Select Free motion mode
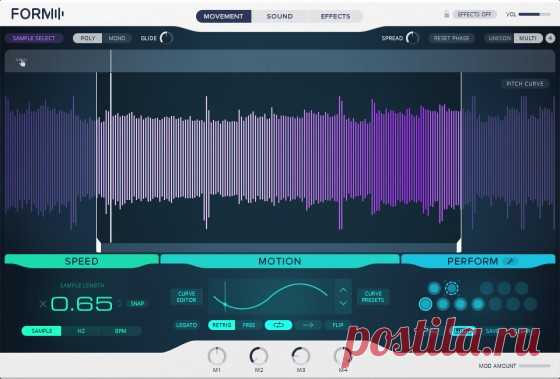The height and width of the screenshot is (379, 560). coord(249,325)
